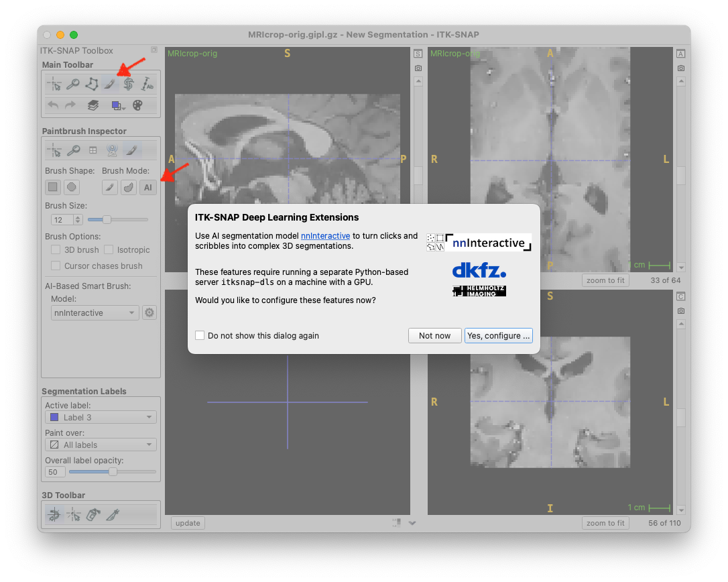This screenshot has width=728, height=582.
Task: Select the Paintbrush tool in Main Toolbar
Action: click(110, 84)
